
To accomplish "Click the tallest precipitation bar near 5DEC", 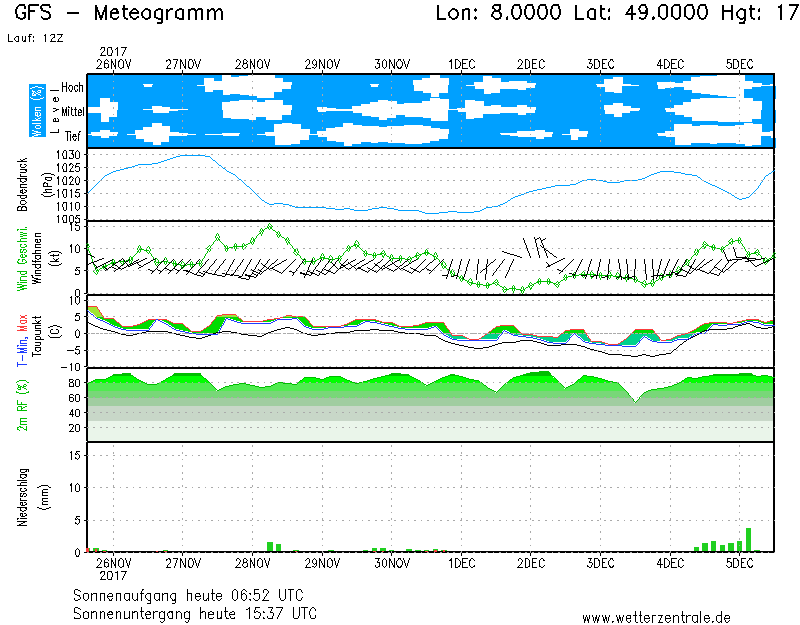I will (x=748, y=539).
